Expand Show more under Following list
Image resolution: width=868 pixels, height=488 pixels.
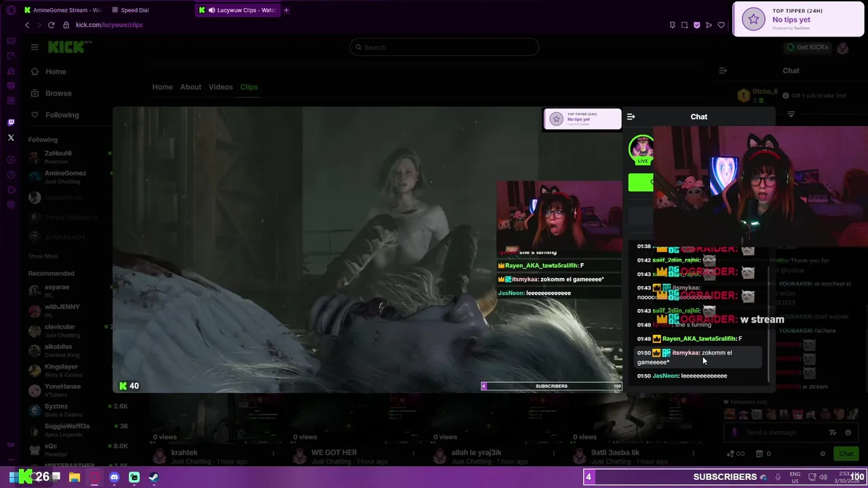[x=43, y=256]
